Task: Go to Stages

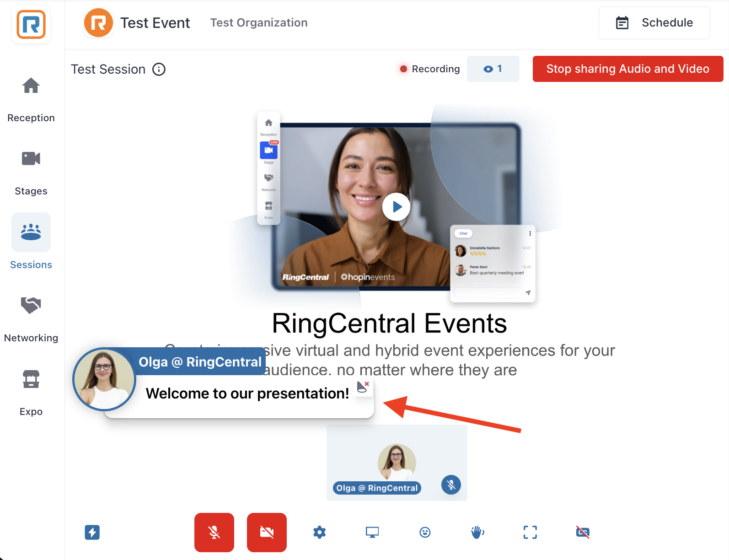Action: [31, 159]
